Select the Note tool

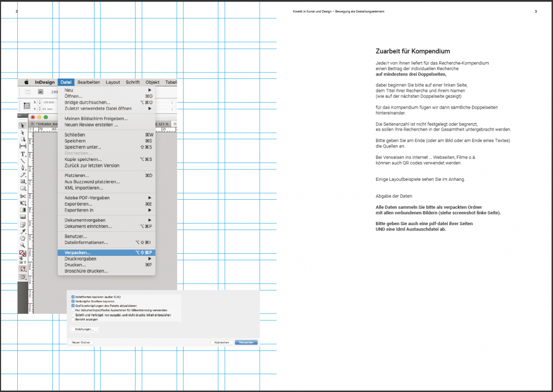pyautogui.click(x=23, y=225)
